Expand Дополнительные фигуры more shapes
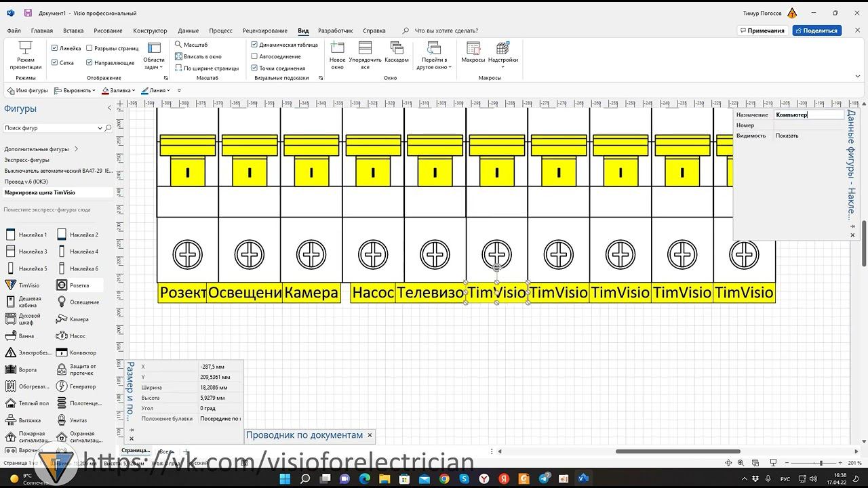The width and height of the screenshot is (868, 488). [41, 149]
